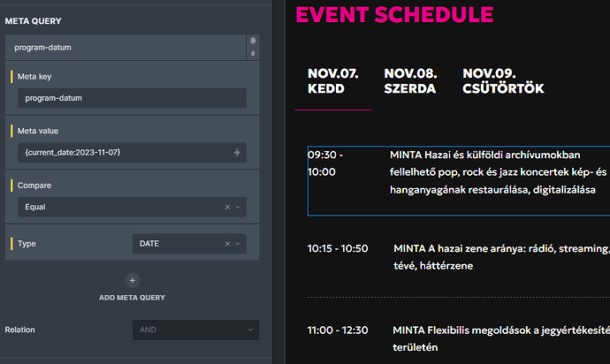The height and width of the screenshot is (364, 610).
Task: Select the 09:30 - 10:00 schedule entry
Action: (459, 181)
